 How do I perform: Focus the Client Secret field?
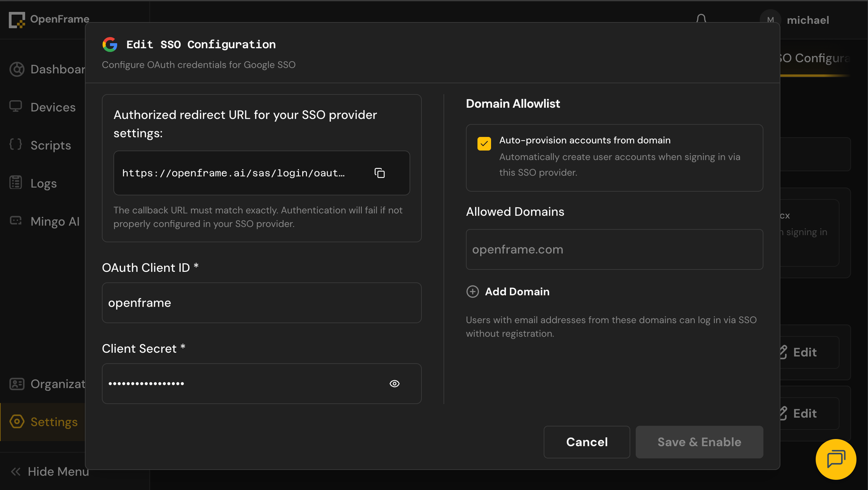261,384
